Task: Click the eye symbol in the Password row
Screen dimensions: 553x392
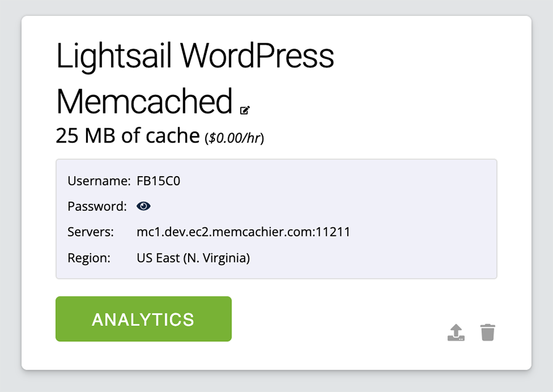Action: coord(143,206)
